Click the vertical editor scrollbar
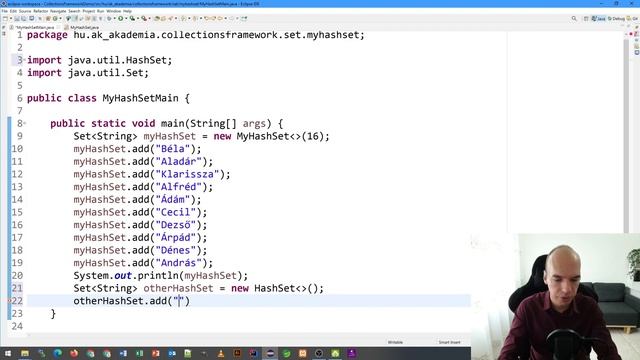Screen dimensions: 640x360 (626, 135)
